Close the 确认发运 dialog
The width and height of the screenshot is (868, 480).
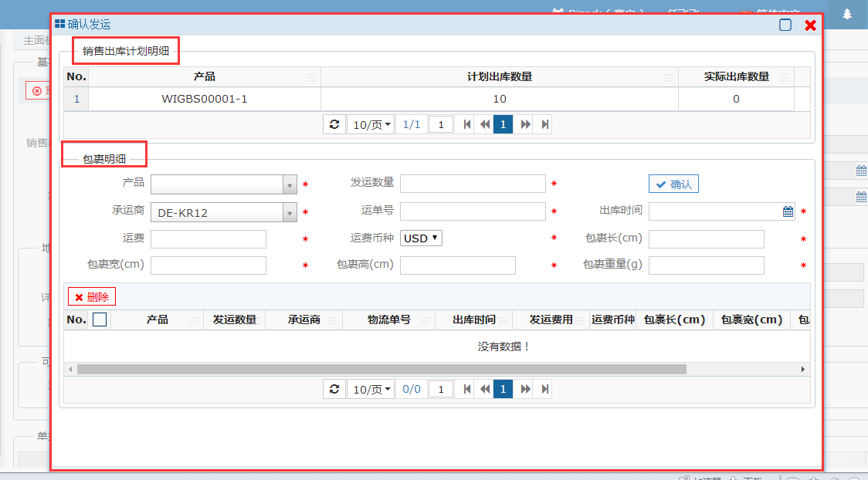tap(810, 25)
